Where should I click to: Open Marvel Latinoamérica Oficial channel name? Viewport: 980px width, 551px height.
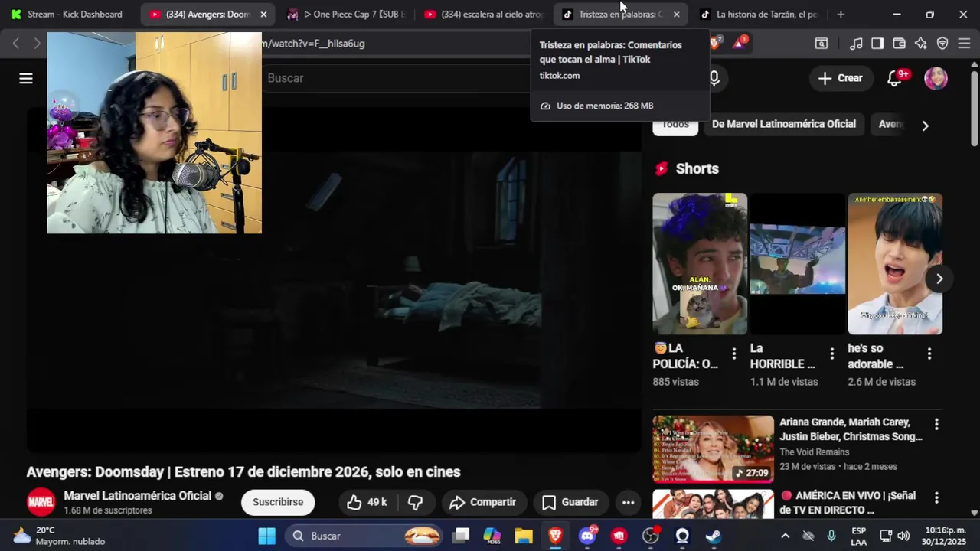tap(138, 496)
